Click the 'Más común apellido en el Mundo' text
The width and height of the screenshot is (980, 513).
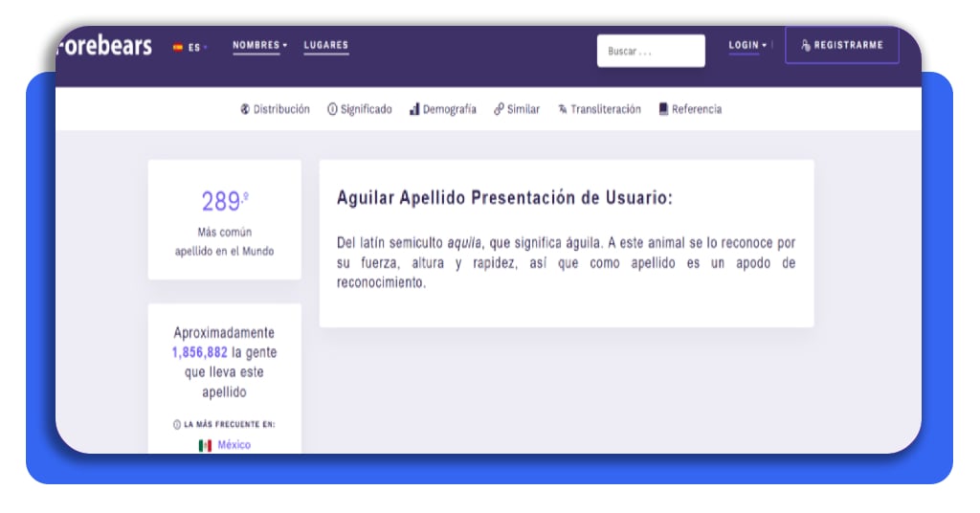[224, 242]
